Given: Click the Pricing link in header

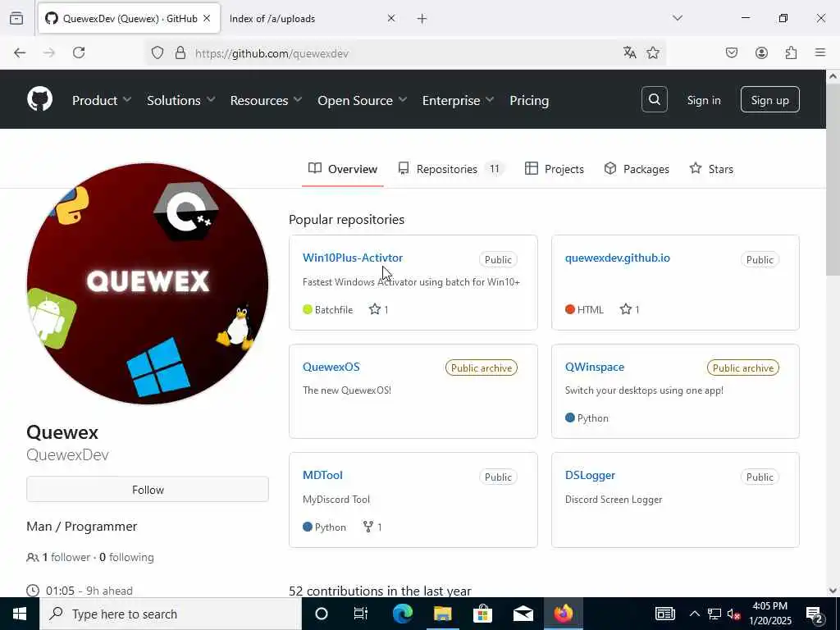Looking at the screenshot, I should click(529, 100).
